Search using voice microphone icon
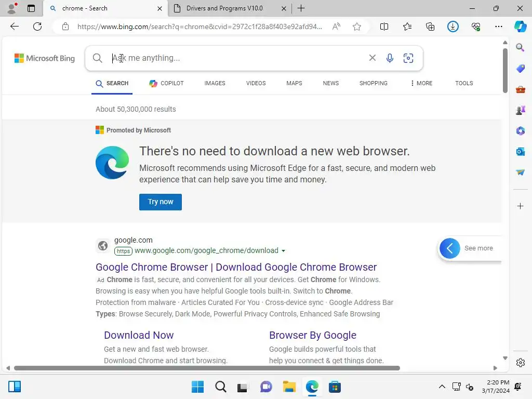The image size is (532, 399). pos(390,58)
